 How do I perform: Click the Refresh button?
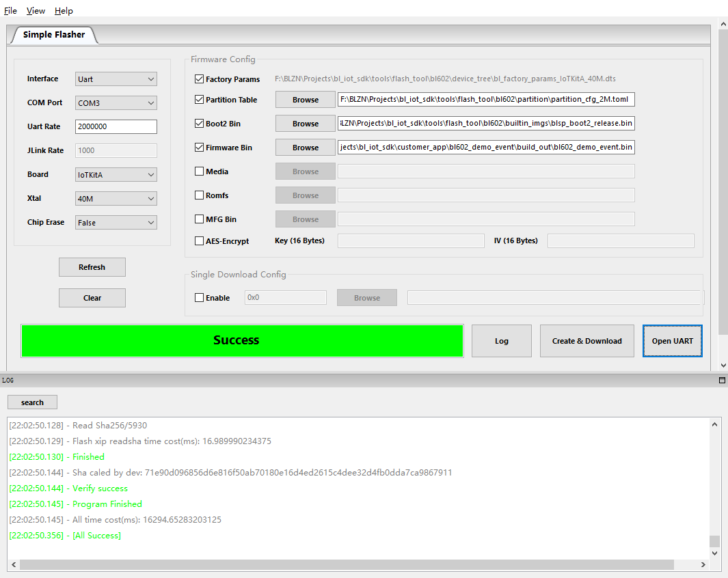(92, 267)
